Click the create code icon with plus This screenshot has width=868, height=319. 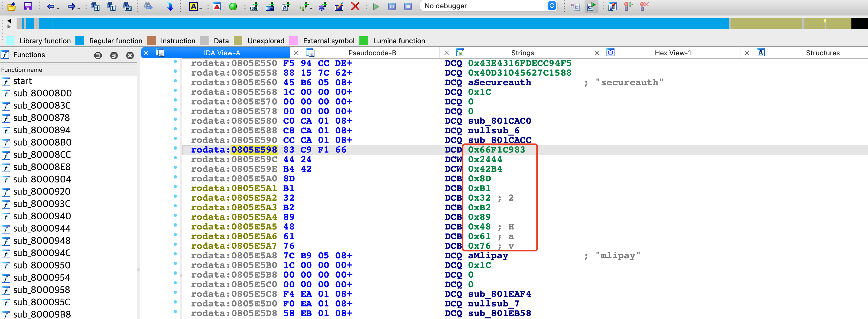(254, 6)
